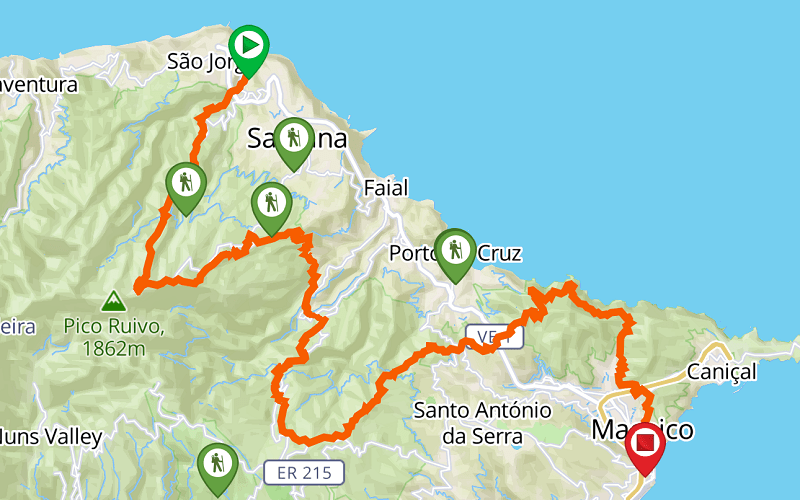Click the Faial town label
This screenshot has width=800, height=500.
pyautogui.click(x=386, y=188)
